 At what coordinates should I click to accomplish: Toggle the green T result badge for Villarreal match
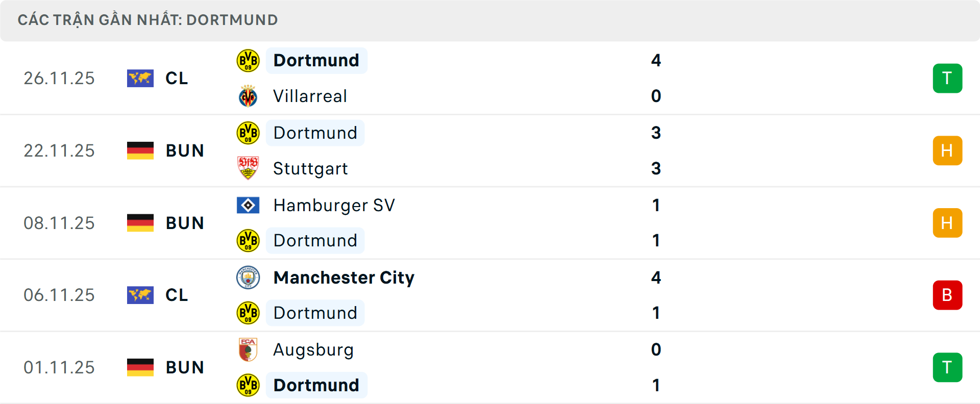coord(947,78)
